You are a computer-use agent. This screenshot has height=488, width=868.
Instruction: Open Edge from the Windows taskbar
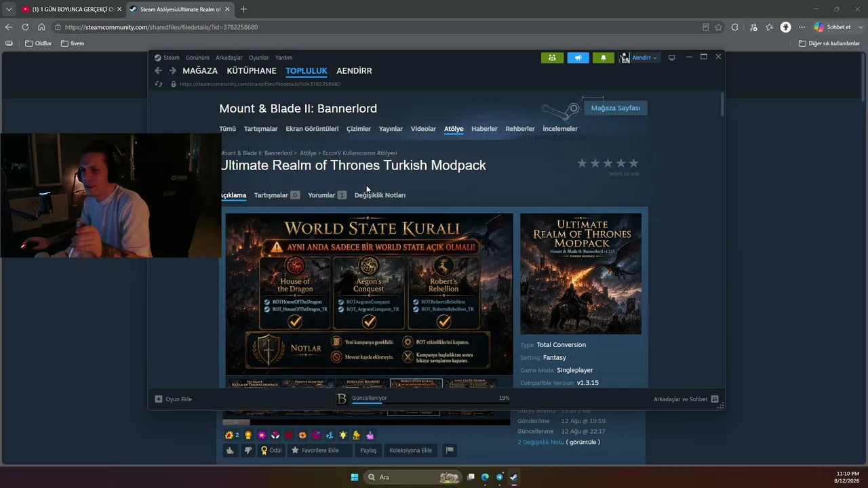click(485, 477)
